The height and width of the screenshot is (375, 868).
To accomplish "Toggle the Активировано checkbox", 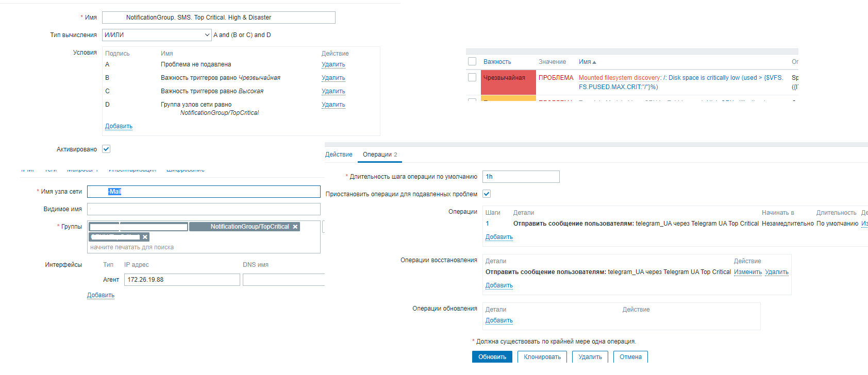I will point(106,149).
